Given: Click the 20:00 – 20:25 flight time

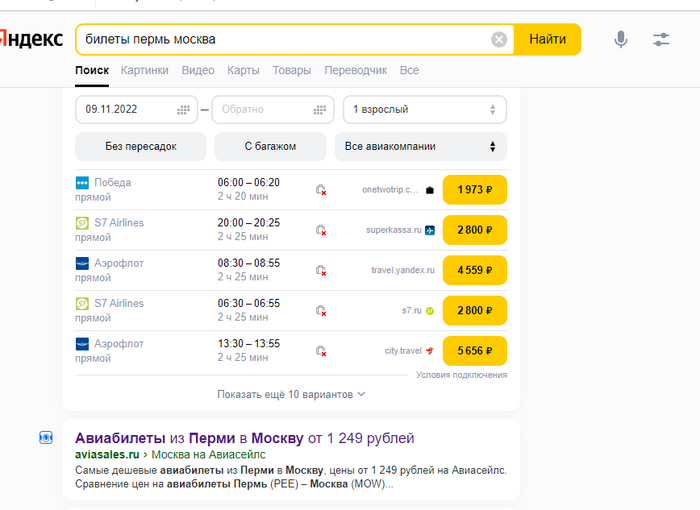Looking at the screenshot, I should tap(249, 223).
